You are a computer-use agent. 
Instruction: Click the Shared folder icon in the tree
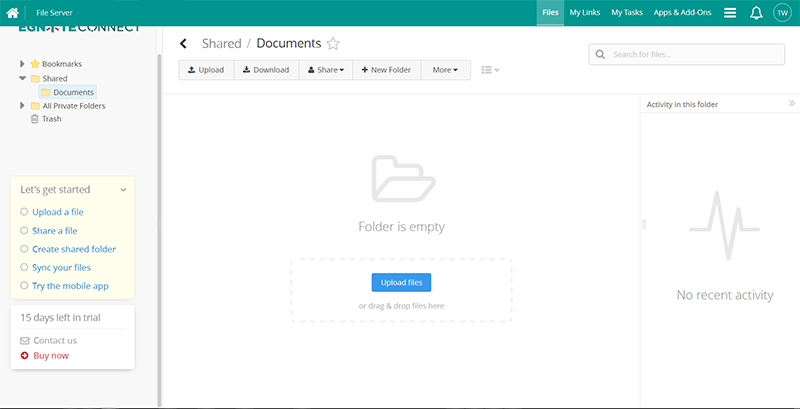pos(35,79)
